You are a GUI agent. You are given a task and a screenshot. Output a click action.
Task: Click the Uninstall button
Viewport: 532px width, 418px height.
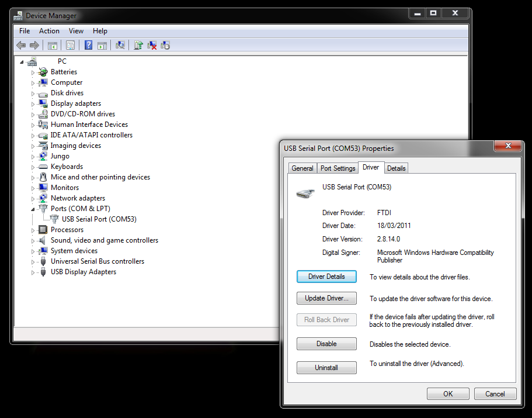coord(326,367)
